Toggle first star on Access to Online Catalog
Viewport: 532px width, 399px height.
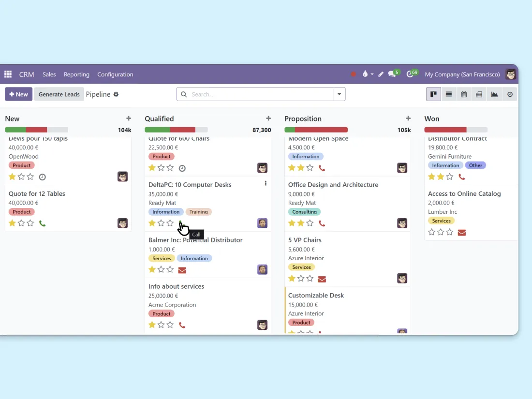click(x=432, y=232)
